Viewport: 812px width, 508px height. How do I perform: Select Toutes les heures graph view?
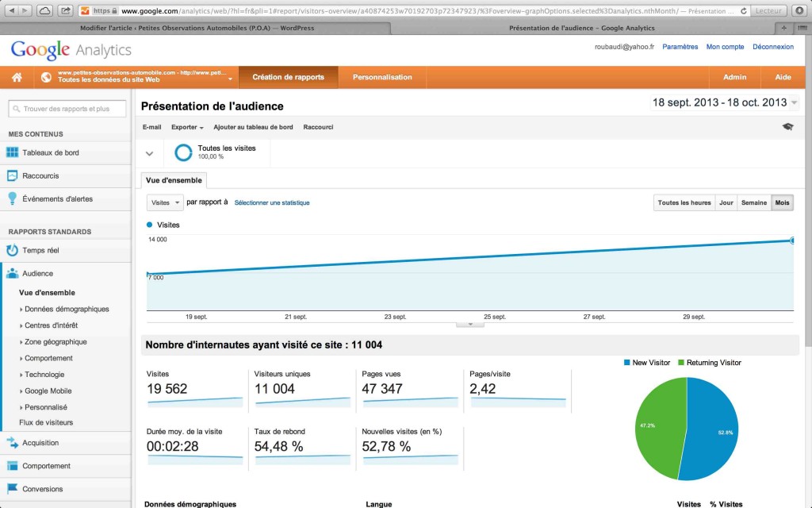tap(684, 202)
